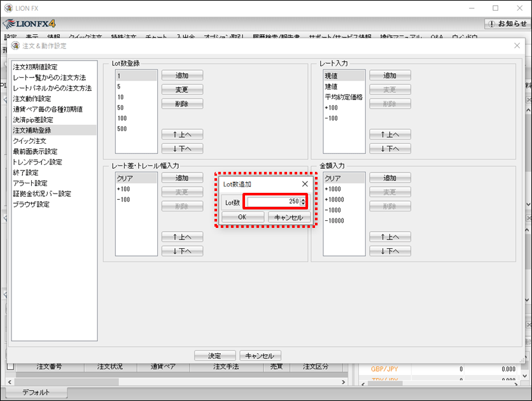Switch to the デフォルト tab in main window
Viewport: 532px width, 401px height.
click(36, 393)
